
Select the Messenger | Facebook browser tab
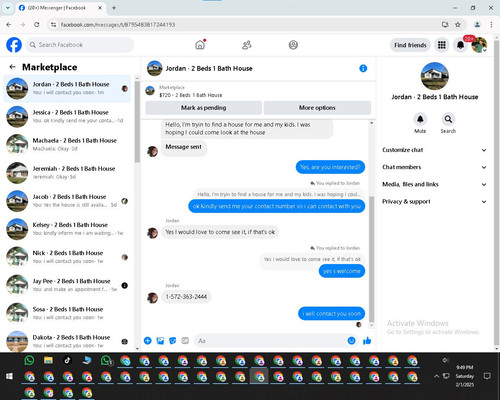click(60, 8)
